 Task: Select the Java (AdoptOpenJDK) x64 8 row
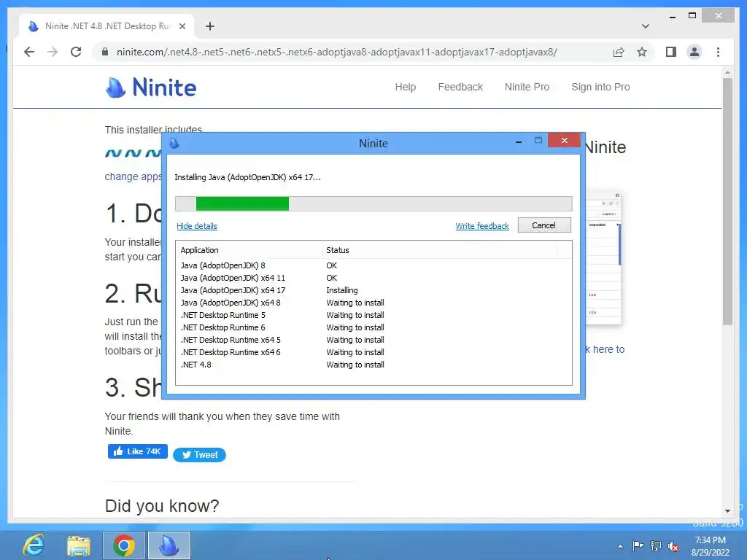373,303
